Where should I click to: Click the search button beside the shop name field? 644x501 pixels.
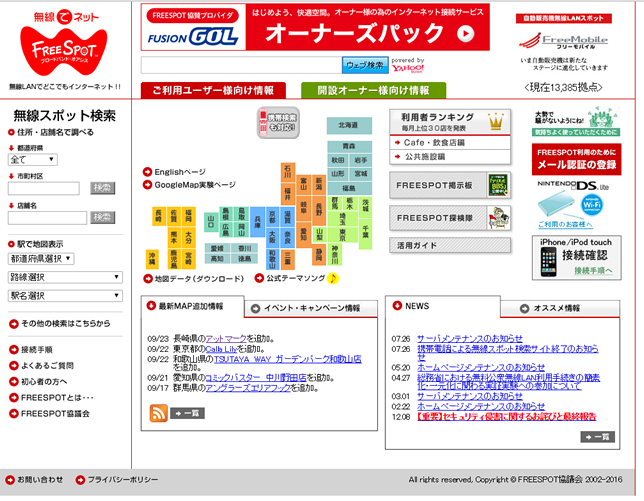[x=103, y=217]
